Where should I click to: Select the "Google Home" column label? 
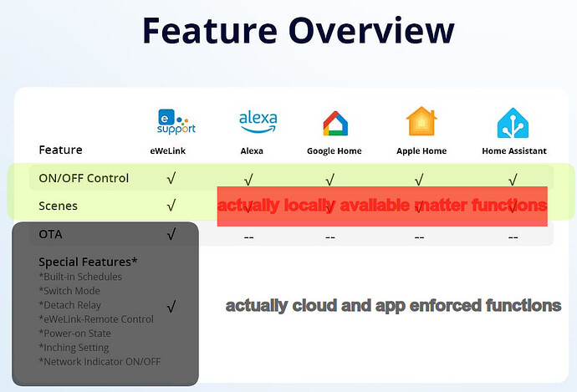coord(334,150)
